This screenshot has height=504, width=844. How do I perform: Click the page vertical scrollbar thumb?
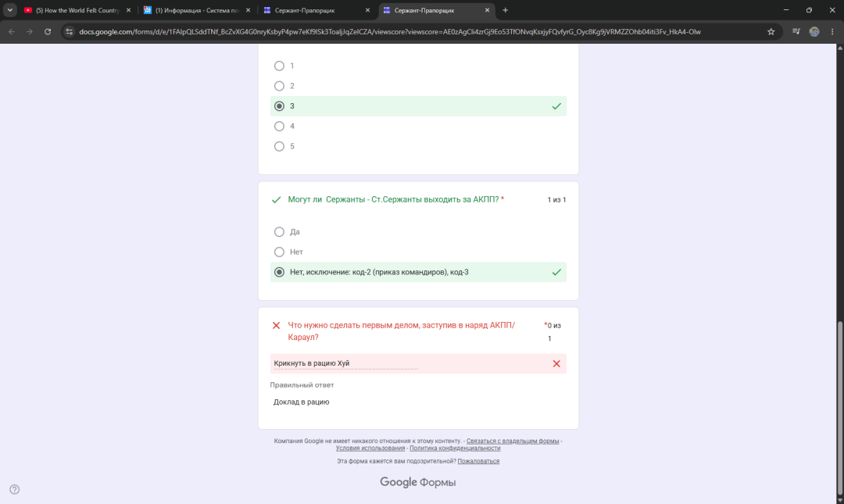[x=839, y=406]
